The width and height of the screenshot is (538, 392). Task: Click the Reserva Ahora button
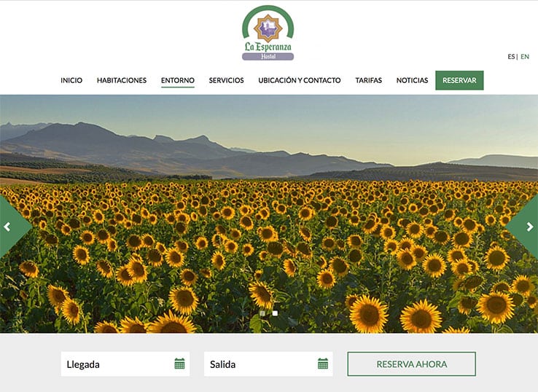411,364
